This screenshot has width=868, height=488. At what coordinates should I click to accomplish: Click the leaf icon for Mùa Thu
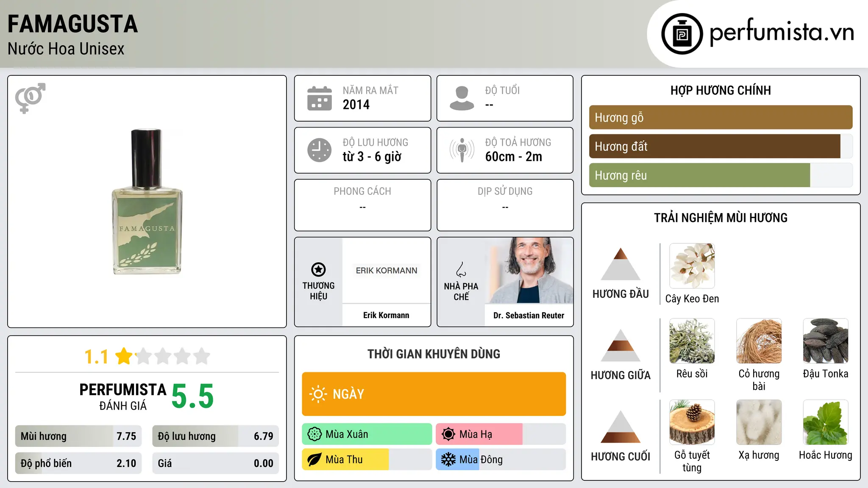[314, 460]
